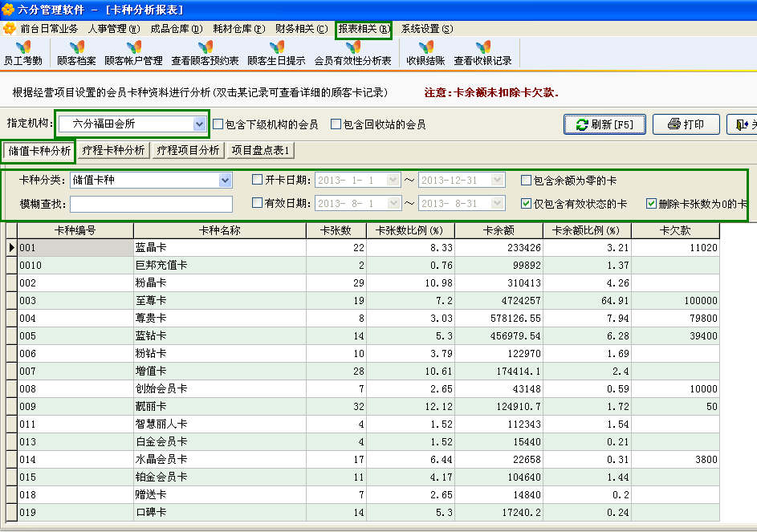Open the 耗材仓库(P) menu
The image size is (757, 532).
pos(239,29)
